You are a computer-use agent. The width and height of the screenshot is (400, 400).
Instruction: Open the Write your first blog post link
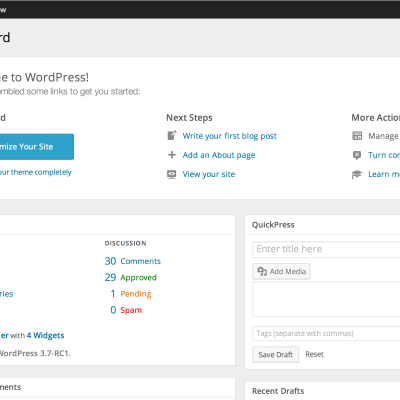(x=230, y=136)
